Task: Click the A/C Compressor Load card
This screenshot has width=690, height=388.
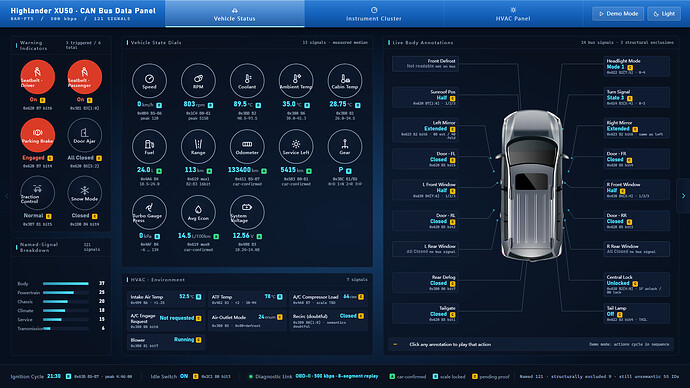Action: coord(328,299)
